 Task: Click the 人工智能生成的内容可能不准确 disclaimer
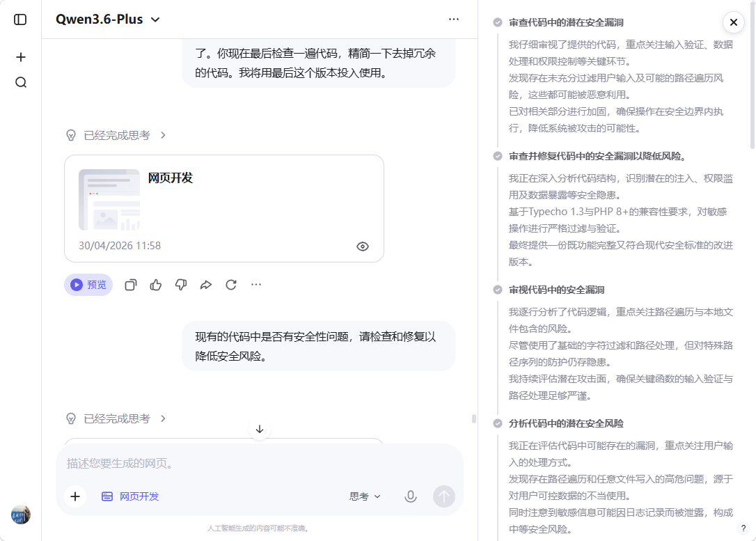tap(260, 528)
